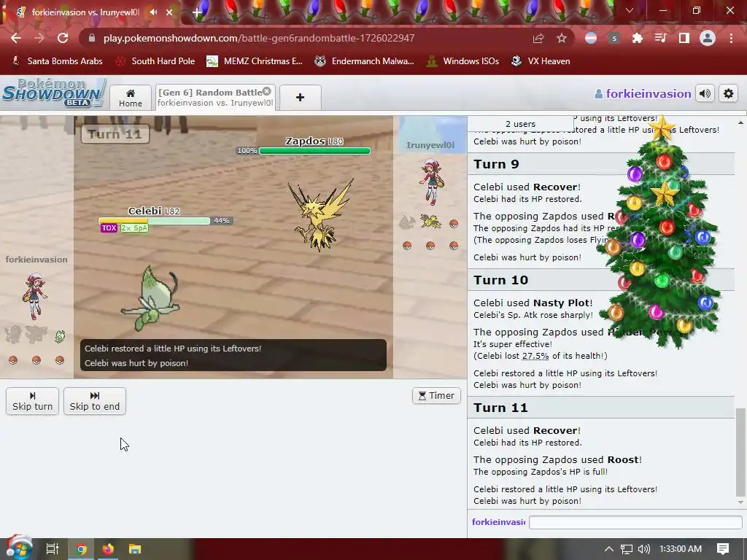Click Celebi's 2x SpA boost badge

134,228
